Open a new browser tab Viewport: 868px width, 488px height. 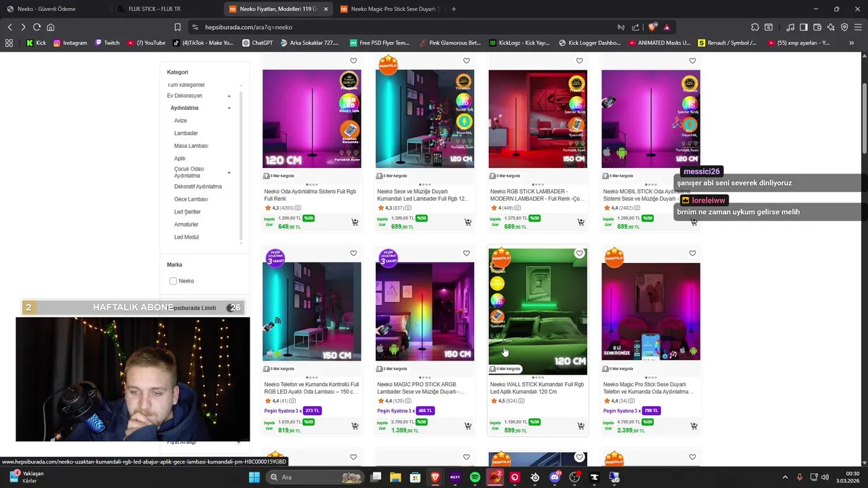(x=454, y=9)
